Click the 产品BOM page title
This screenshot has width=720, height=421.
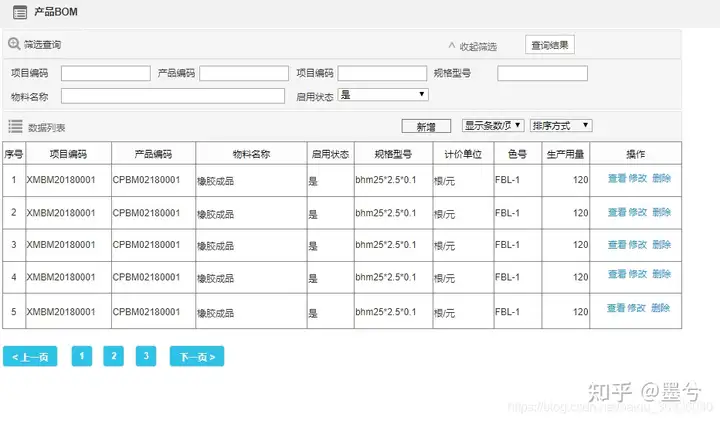coord(56,11)
